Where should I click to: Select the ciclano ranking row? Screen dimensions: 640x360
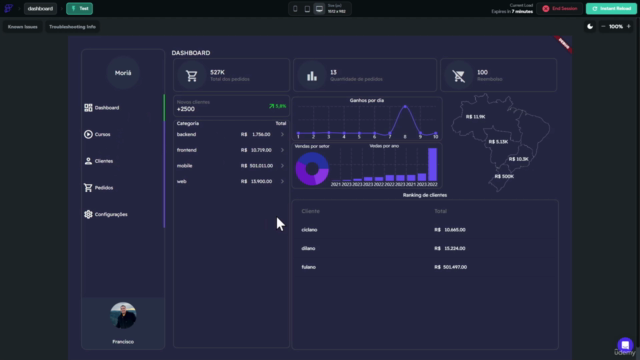(x=424, y=230)
